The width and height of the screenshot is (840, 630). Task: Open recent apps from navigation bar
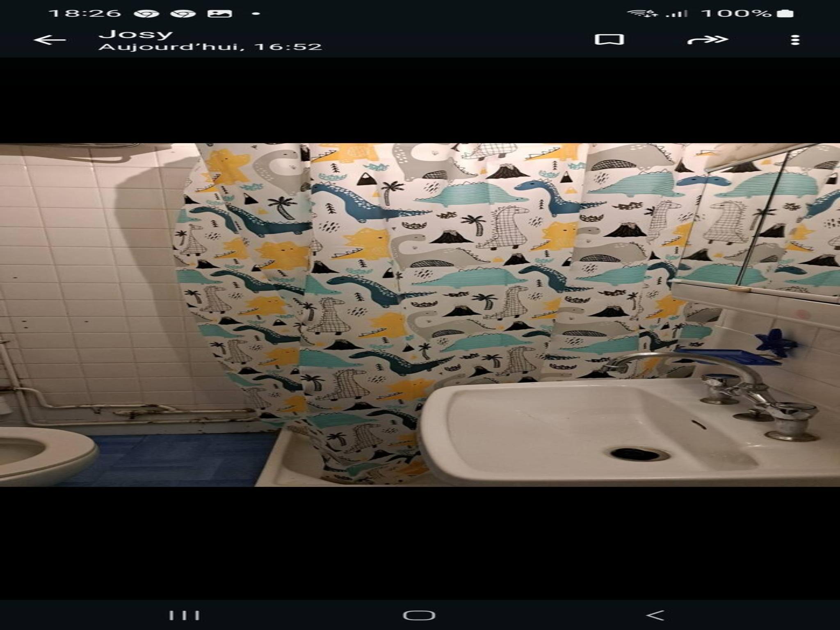(x=185, y=615)
